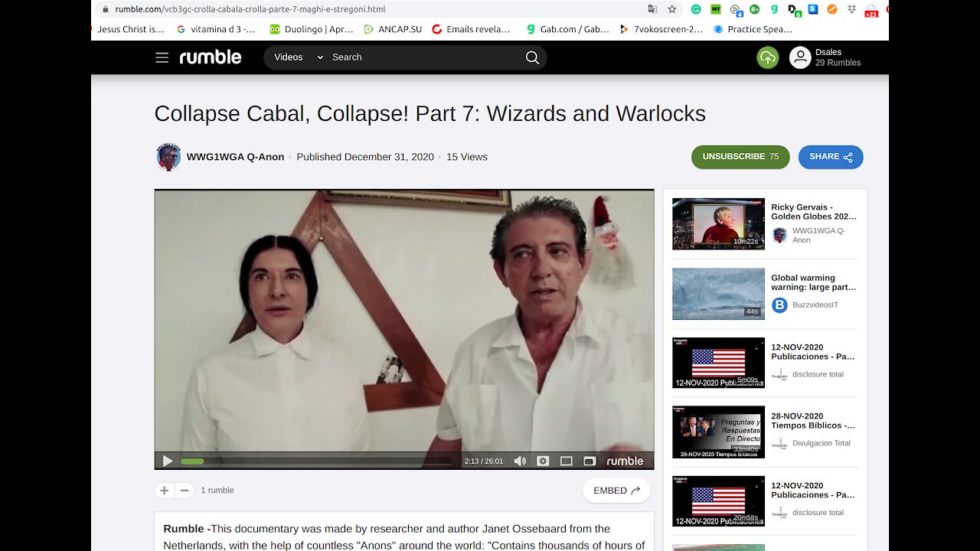Toggle theater mode in the player
This screenshot has width=980, height=551.
coord(567,461)
